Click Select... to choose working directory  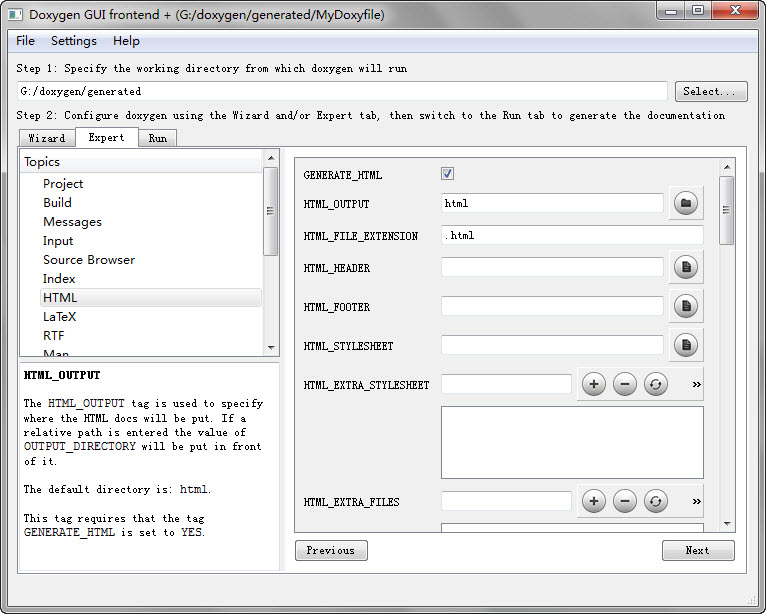point(711,91)
